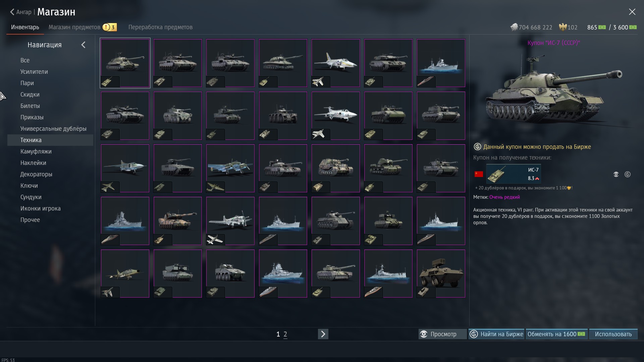Click the golden eagles balance 102

click(568, 27)
